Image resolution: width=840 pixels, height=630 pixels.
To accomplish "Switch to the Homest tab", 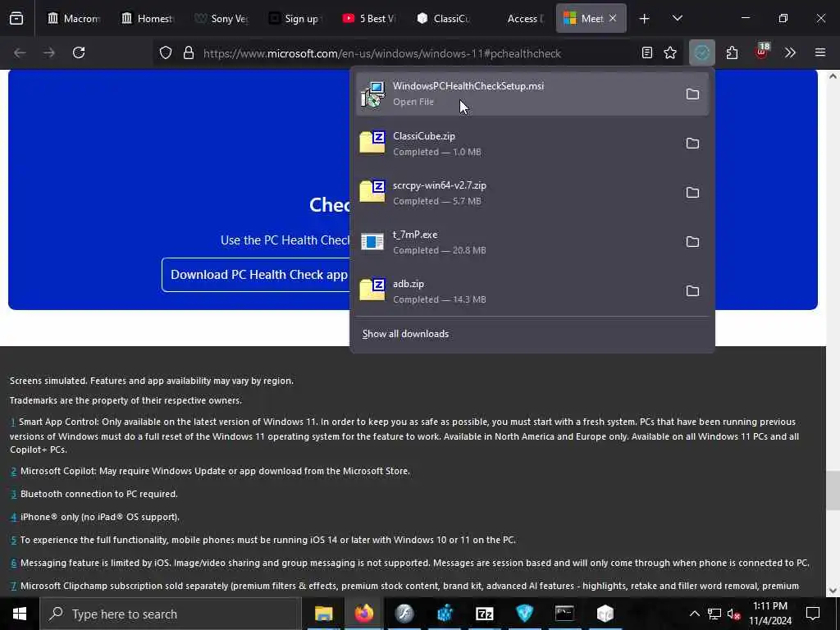I will coord(148,18).
